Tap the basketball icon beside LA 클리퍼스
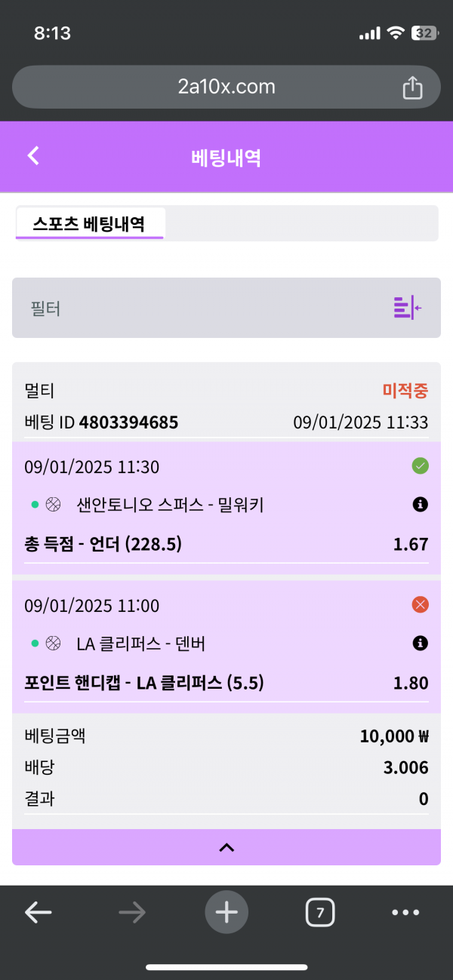The width and height of the screenshot is (453, 980). 53,644
